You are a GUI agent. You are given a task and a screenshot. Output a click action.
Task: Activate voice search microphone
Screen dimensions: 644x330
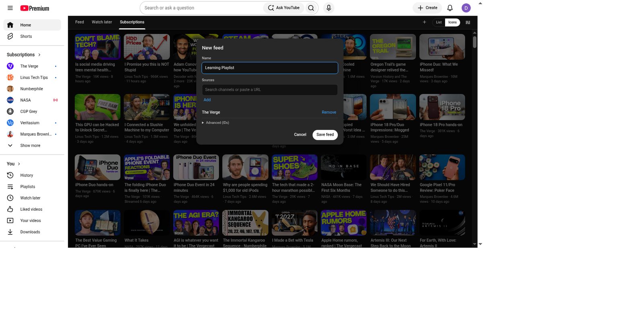329,8
